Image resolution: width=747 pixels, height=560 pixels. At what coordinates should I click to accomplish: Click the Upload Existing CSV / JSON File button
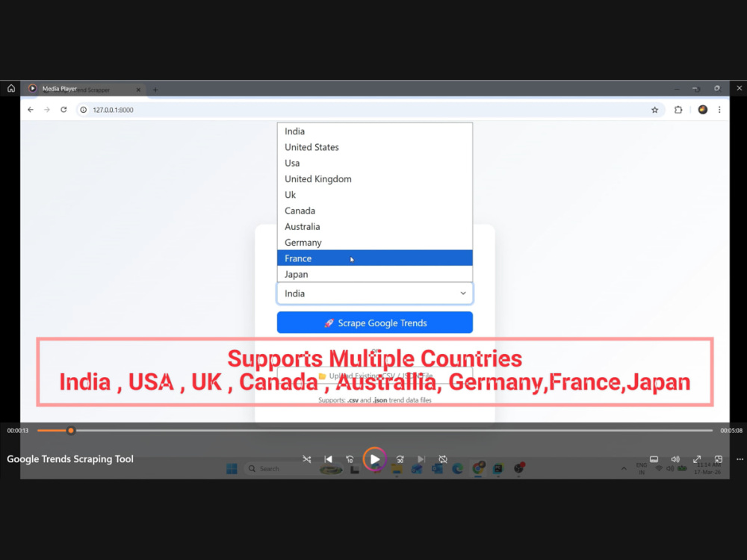click(x=374, y=376)
